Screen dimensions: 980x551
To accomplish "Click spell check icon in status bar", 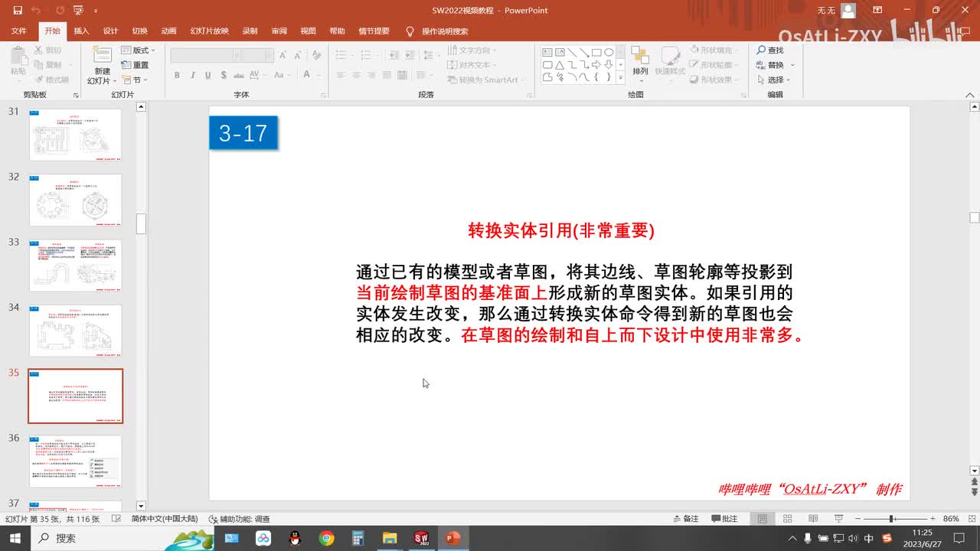I will [x=116, y=519].
